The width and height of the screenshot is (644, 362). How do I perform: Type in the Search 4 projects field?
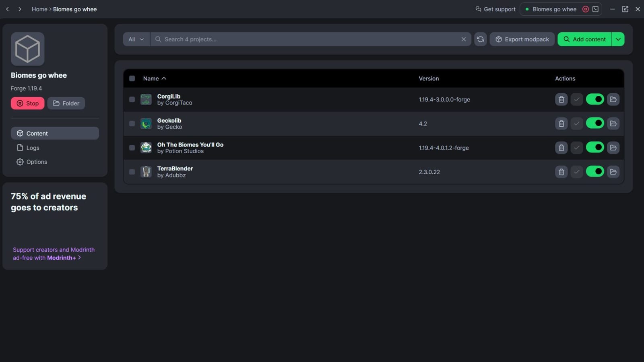306,39
